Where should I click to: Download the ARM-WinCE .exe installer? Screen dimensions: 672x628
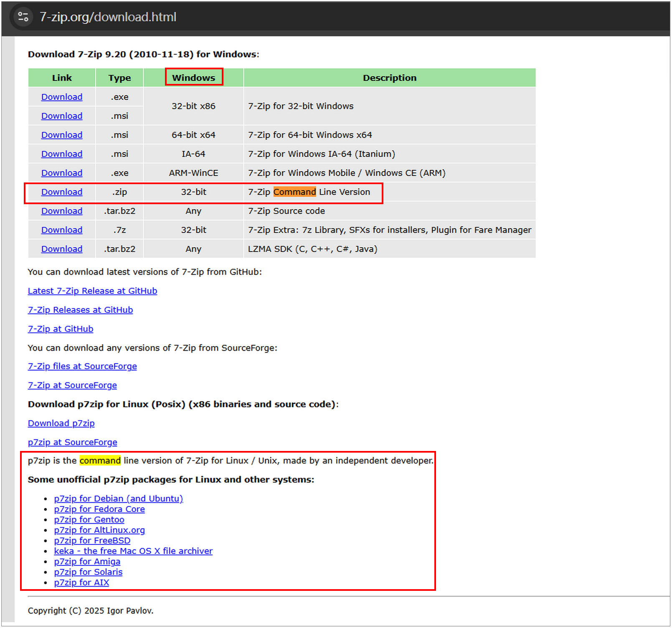pos(62,173)
